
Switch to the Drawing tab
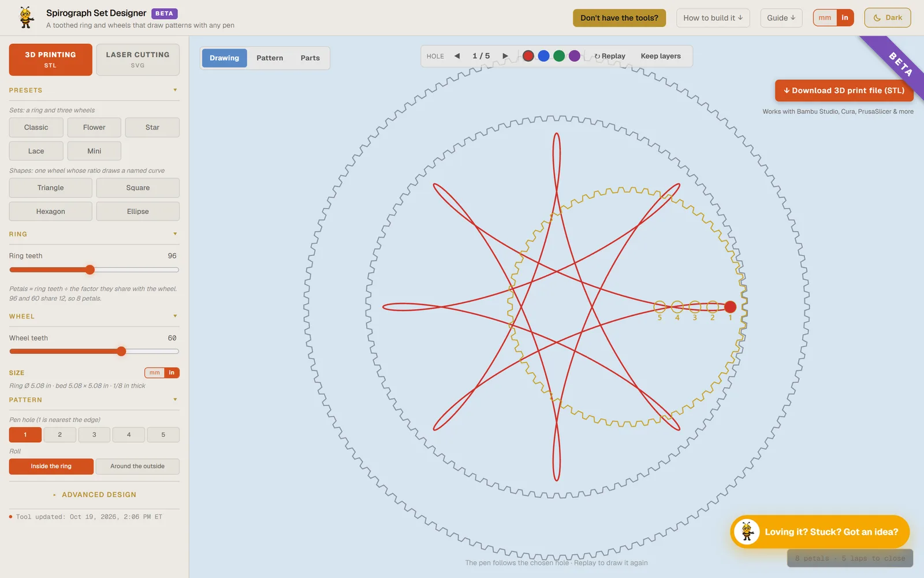tap(224, 58)
